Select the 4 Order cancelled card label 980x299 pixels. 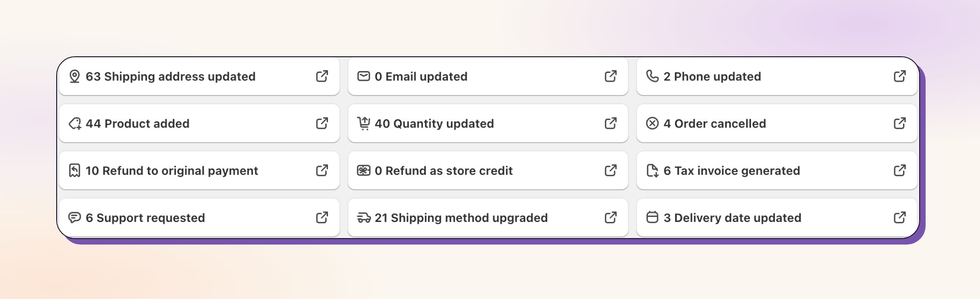coord(715,124)
